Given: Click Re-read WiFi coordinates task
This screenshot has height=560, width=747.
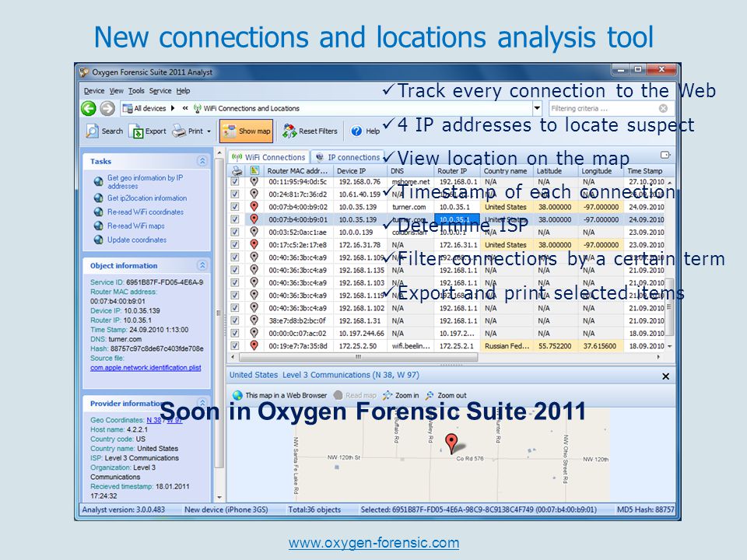Looking at the screenshot, I should (146, 212).
